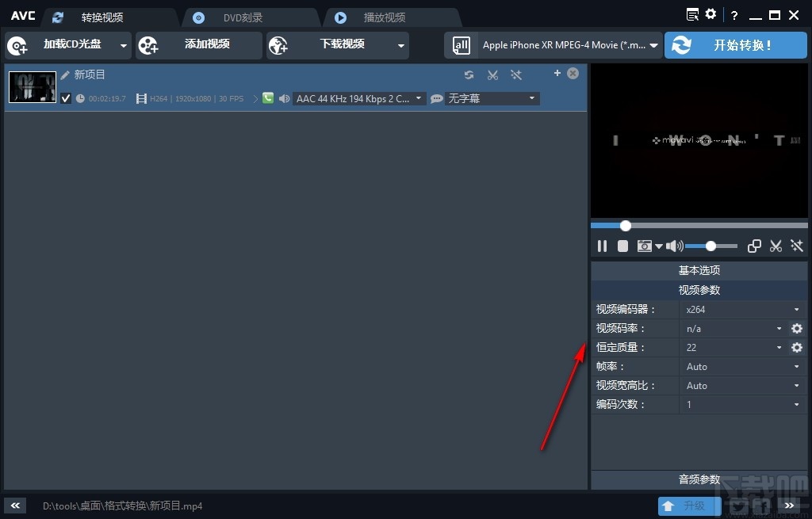Expand the 无字幕 subtitle dropdown

(490, 98)
